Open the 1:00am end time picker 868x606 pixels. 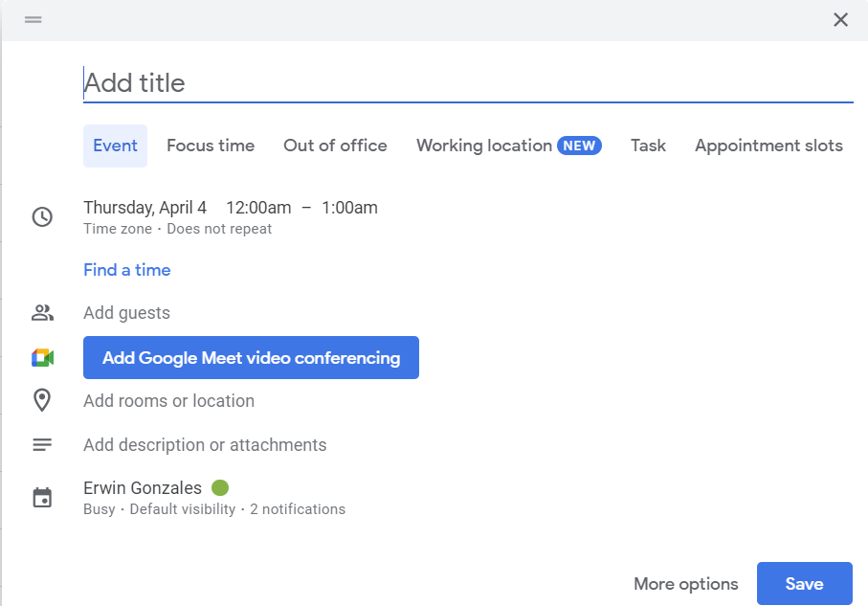coord(349,208)
